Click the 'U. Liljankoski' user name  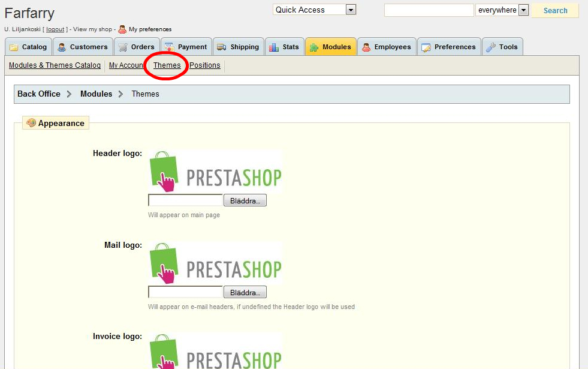tap(23, 29)
